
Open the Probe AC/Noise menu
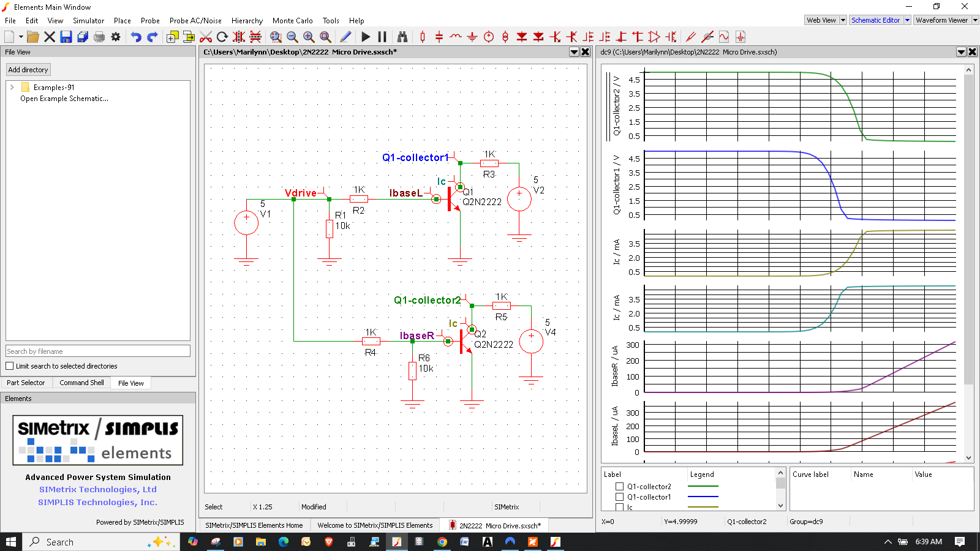point(195,20)
